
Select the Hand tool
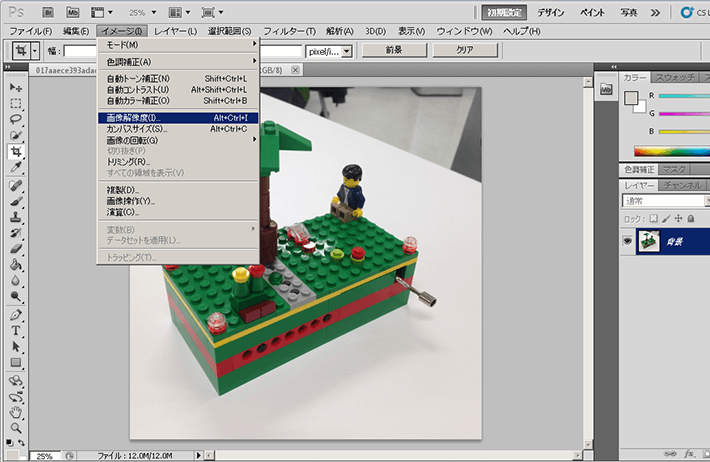(x=16, y=412)
